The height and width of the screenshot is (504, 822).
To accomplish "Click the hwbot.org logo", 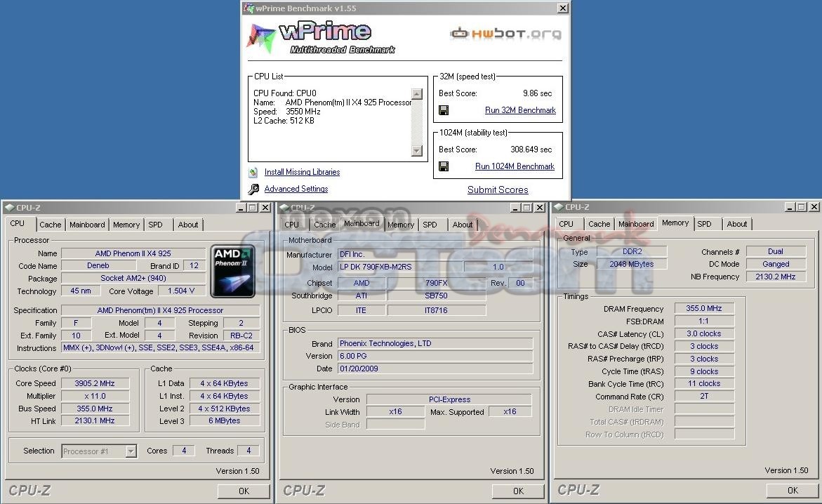I will coord(505,34).
